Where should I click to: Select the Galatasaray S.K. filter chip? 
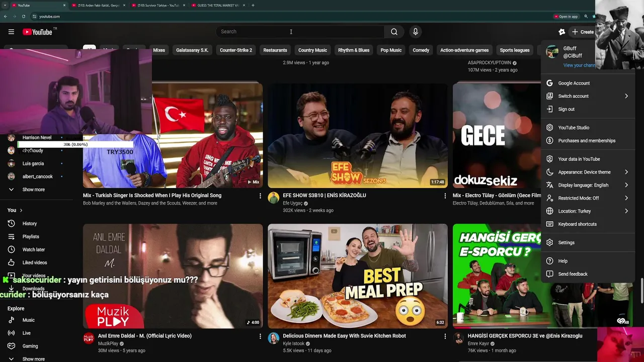pos(192,50)
